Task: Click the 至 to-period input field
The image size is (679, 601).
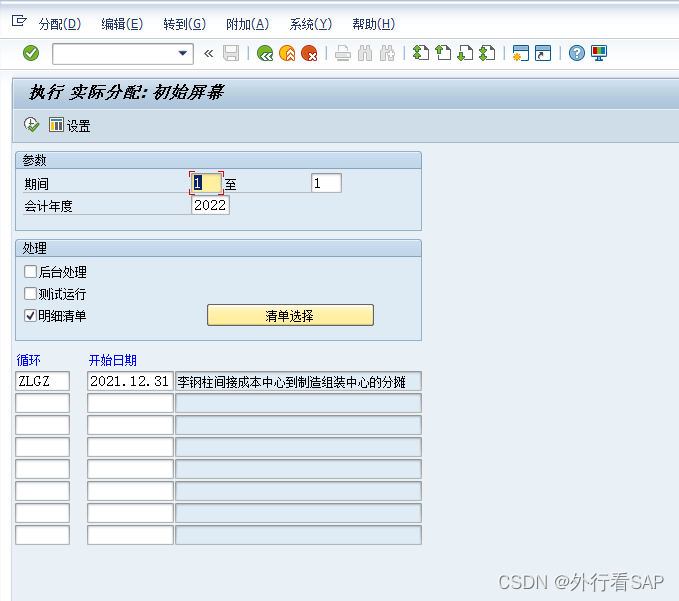Action: point(326,183)
